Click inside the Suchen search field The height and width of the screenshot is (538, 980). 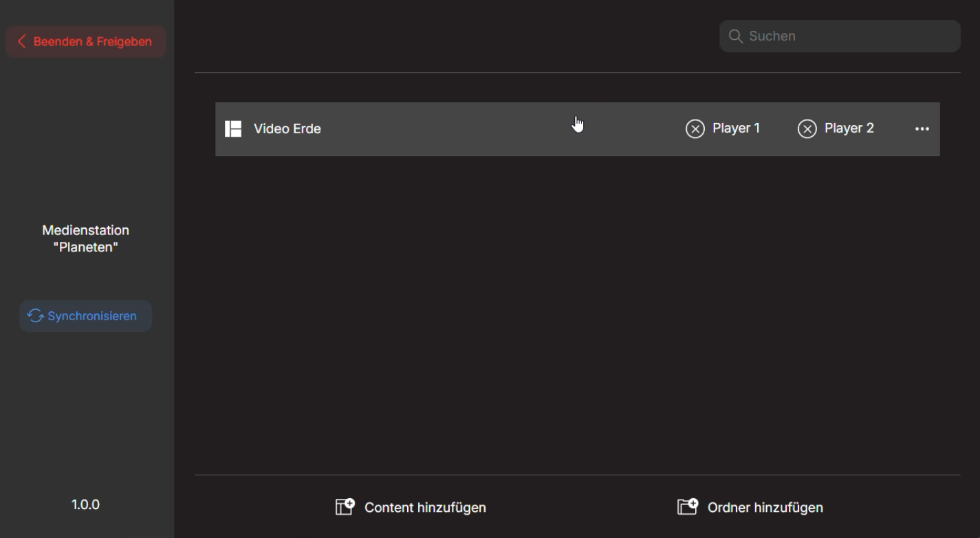(839, 36)
